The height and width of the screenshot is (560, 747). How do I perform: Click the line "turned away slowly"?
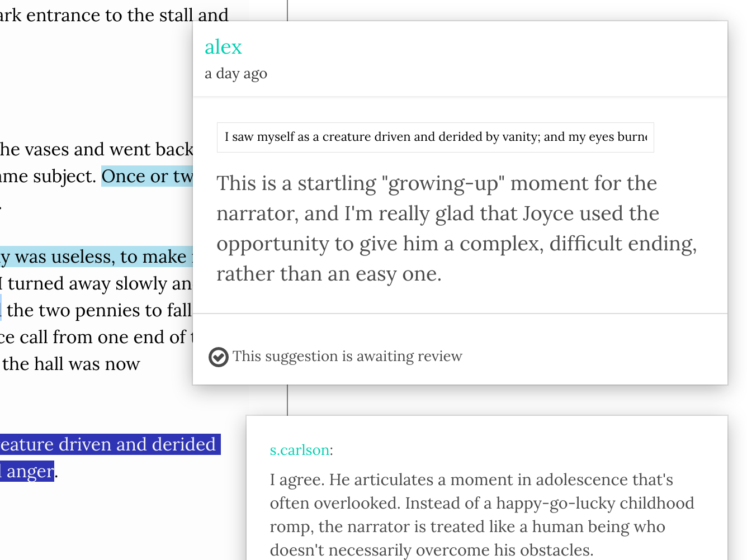(x=99, y=283)
